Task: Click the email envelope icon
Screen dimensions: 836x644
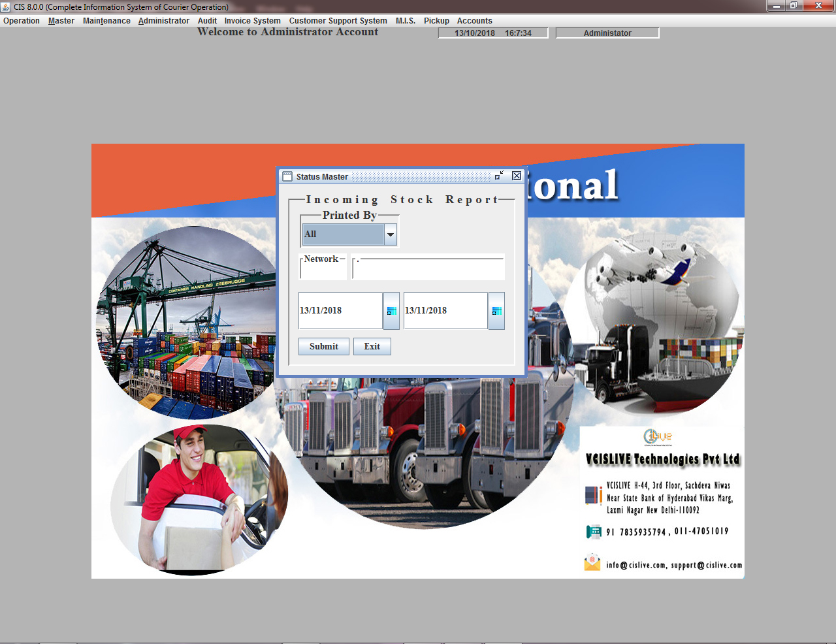Action: (592, 562)
